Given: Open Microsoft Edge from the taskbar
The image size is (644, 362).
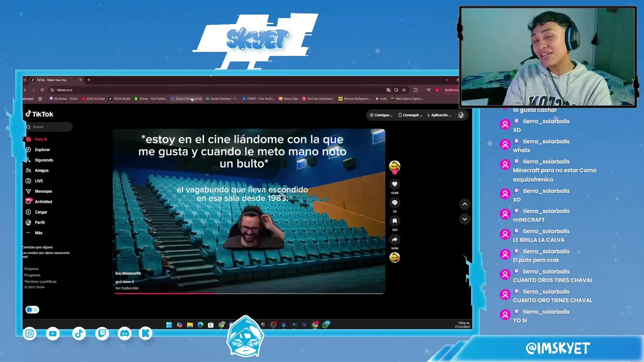Looking at the screenshot, I should [200, 325].
